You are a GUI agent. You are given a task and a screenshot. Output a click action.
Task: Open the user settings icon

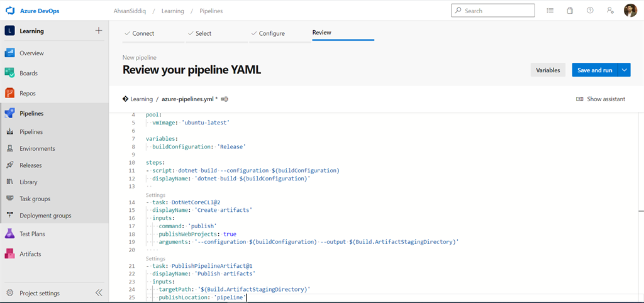coord(609,11)
